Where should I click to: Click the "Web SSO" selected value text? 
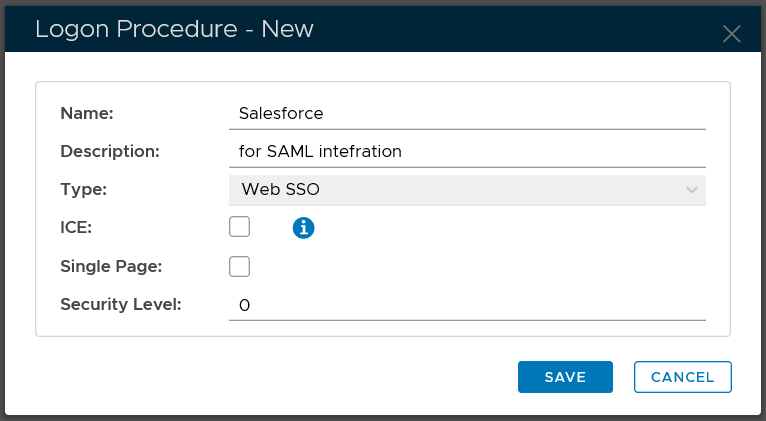tap(280, 190)
